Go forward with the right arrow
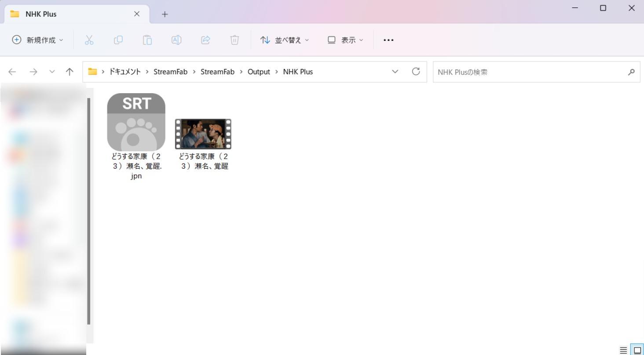Viewport: 644px width, 355px height. (33, 72)
